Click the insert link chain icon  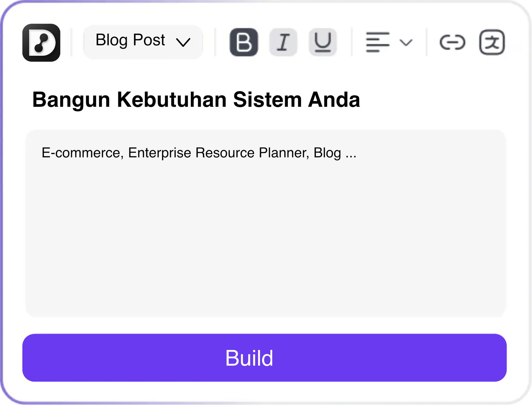click(x=452, y=43)
